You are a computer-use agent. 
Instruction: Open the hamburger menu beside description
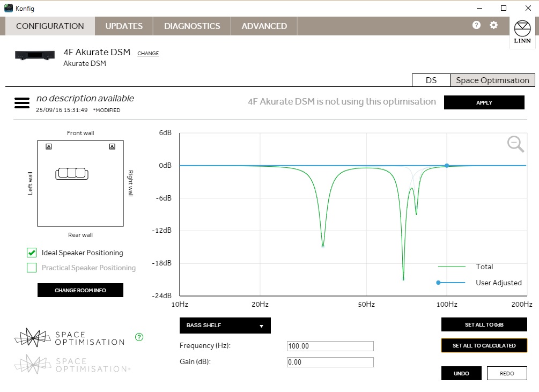(22, 103)
